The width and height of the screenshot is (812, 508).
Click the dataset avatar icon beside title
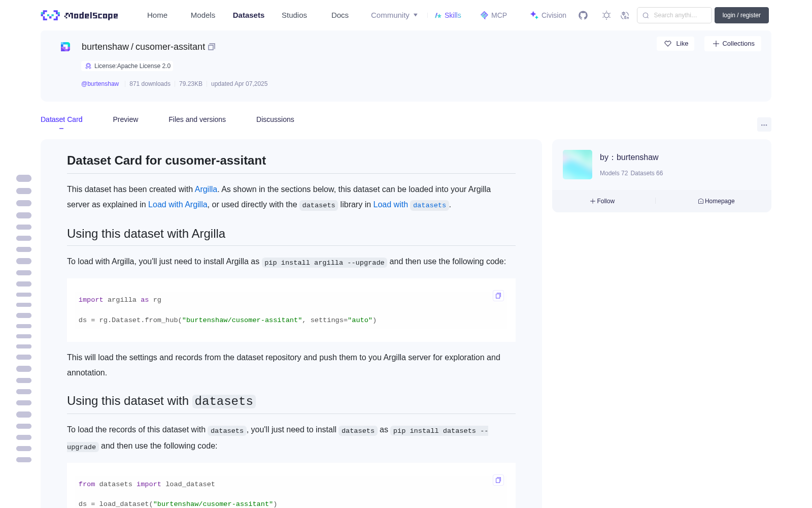65,47
